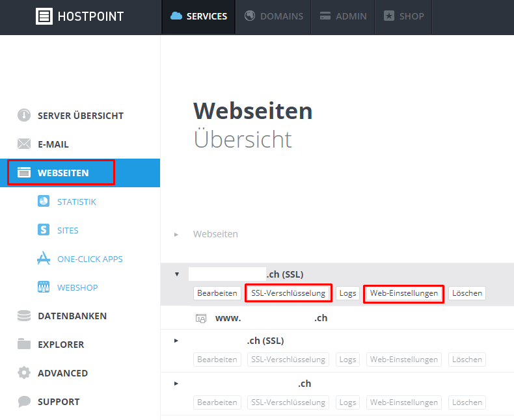Open Explorer in the sidebar
The width and height of the screenshot is (514, 420).
tap(80, 345)
